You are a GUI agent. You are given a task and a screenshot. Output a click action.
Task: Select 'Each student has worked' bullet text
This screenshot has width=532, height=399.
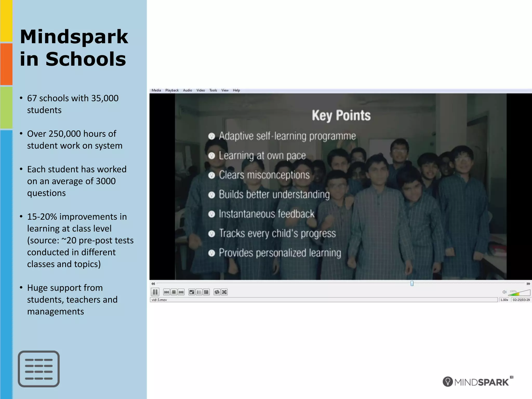coord(77,181)
